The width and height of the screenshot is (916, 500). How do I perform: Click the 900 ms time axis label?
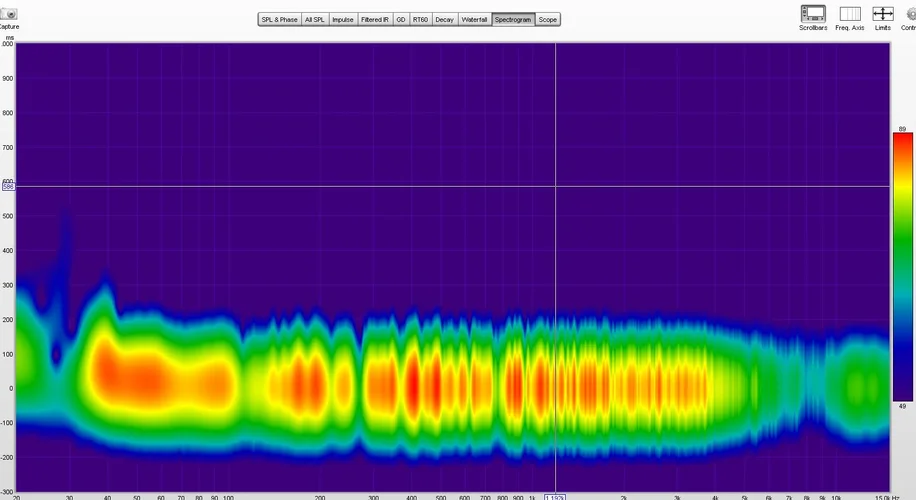[x=8, y=78]
